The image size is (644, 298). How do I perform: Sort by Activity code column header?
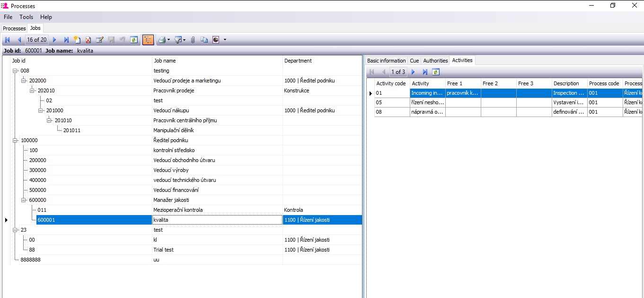392,83
